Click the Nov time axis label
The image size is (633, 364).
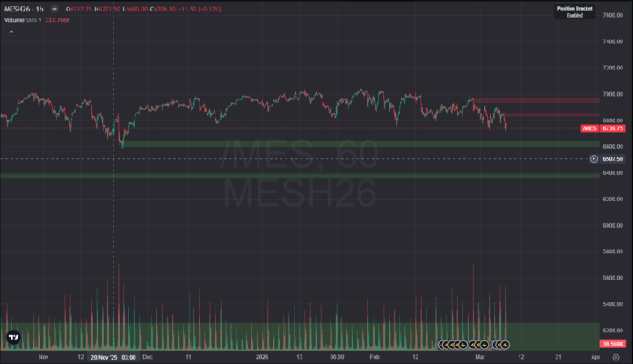44,357
